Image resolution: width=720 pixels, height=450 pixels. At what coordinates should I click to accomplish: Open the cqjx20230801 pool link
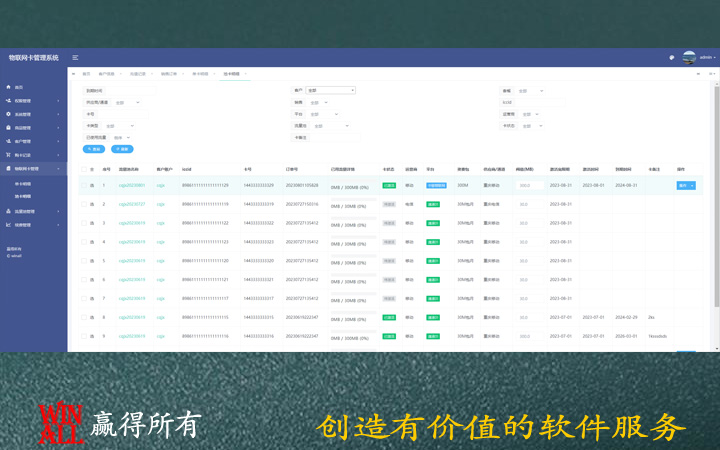[132, 186]
